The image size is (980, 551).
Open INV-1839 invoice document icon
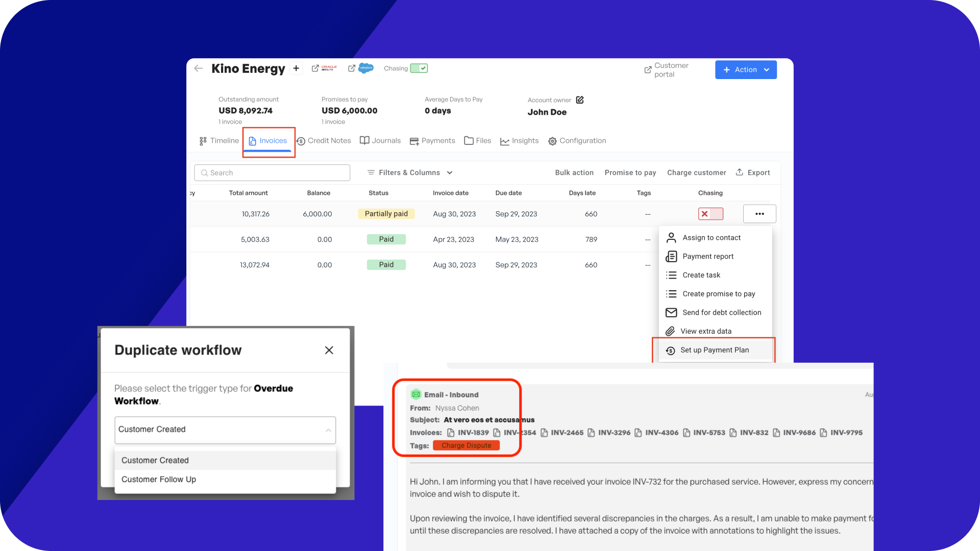click(451, 433)
